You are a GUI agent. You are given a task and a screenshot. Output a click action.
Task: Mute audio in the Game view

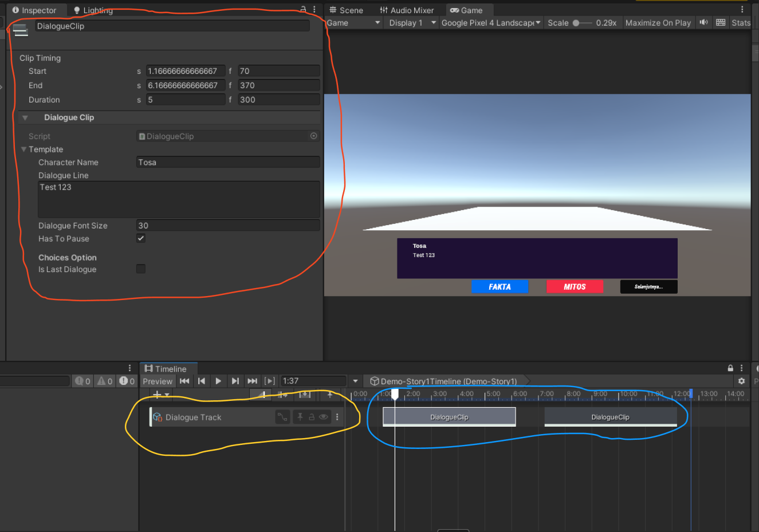pos(703,23)
